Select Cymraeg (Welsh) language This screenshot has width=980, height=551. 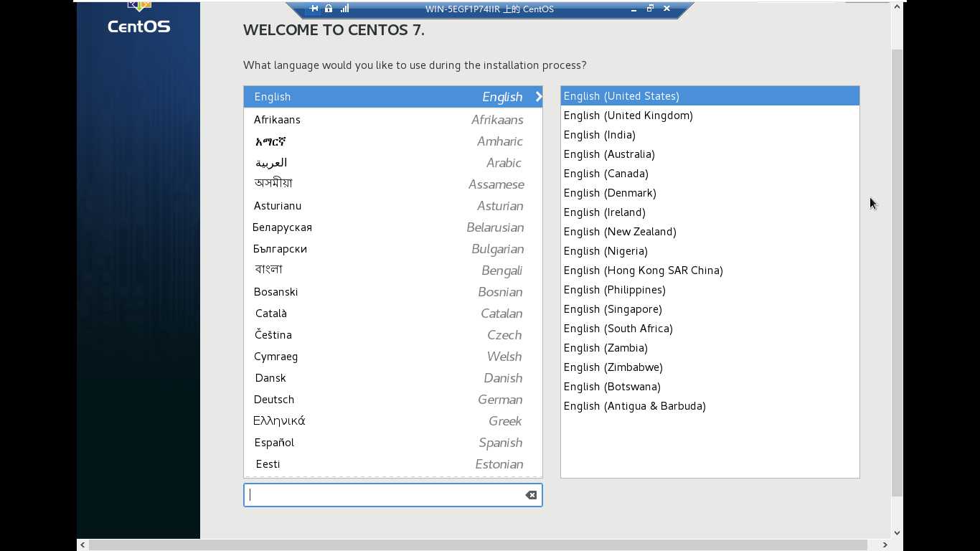[393, 357]
